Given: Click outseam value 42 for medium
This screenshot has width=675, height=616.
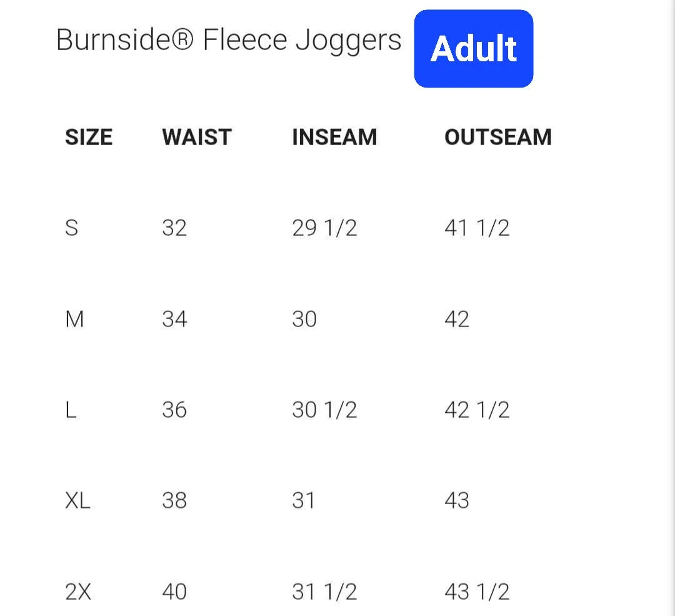Looking at the screenshot, I should click(x=457, y=319).
